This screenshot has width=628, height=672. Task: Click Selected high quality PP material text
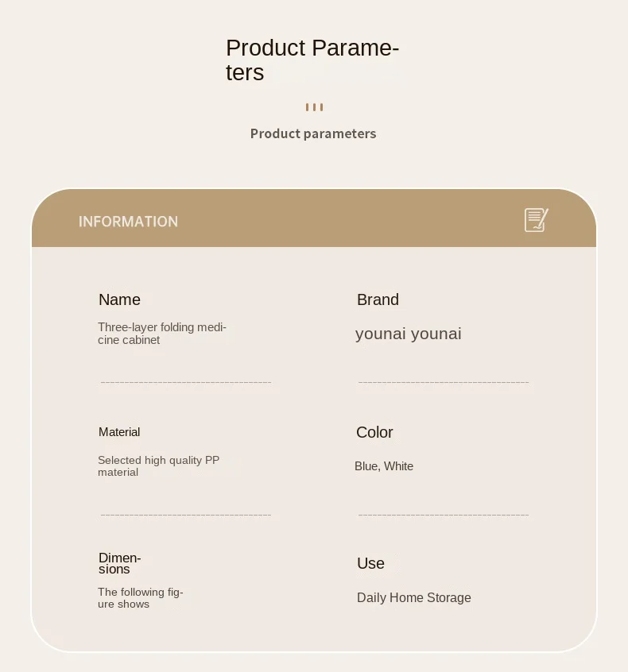[158, 466]
